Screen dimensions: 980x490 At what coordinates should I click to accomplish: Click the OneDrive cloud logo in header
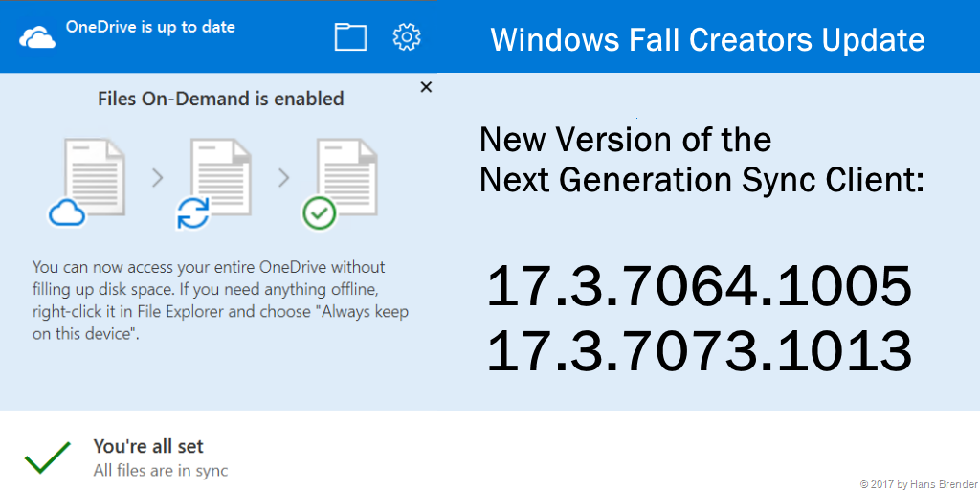tap(37, 37)
